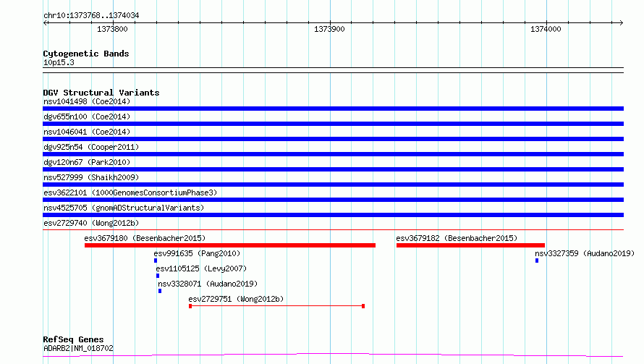Click the ADARB2|NM_018702 gene label
644x364 pixels.
point(78,348)
